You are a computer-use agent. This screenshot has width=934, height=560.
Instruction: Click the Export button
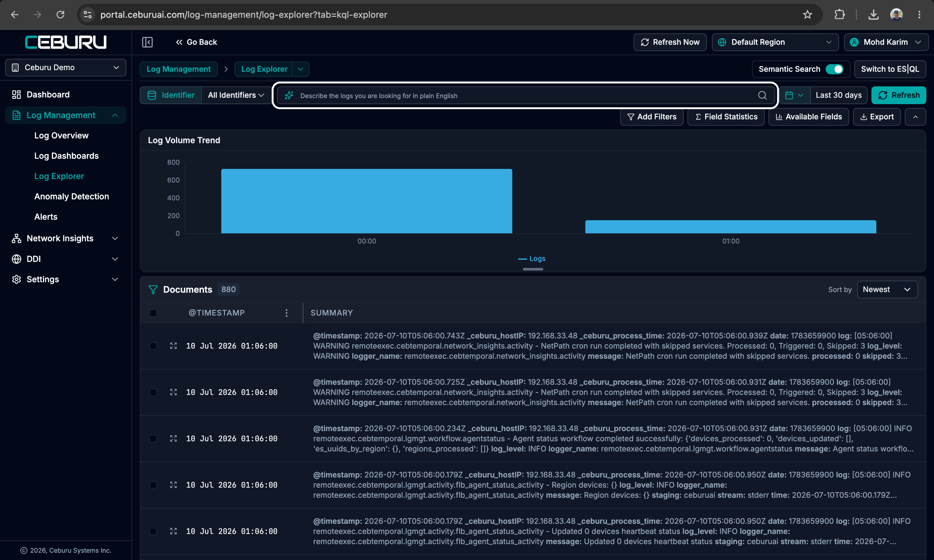pyautogui.click(x=876, y=117)
